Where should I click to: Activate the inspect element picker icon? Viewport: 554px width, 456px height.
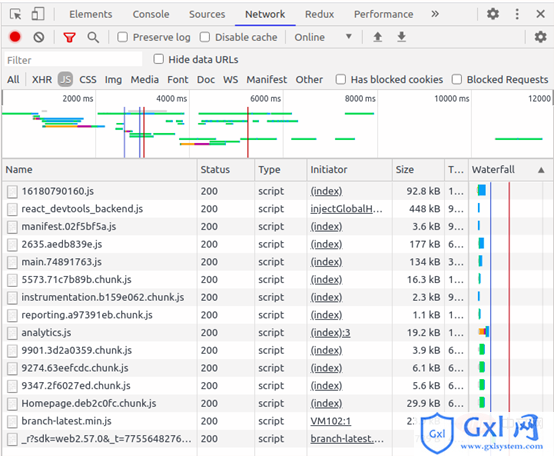(16, 14)
